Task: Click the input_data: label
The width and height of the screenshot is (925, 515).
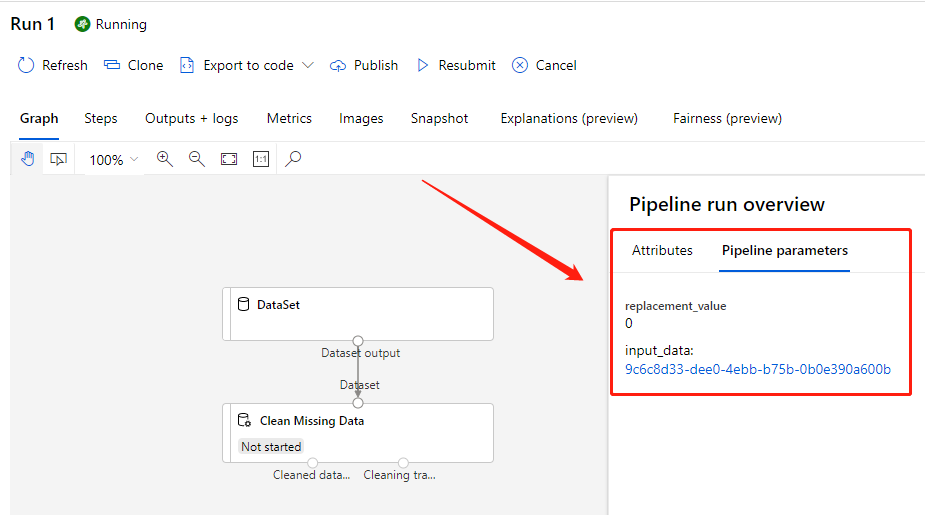Action: coord(659,350)
